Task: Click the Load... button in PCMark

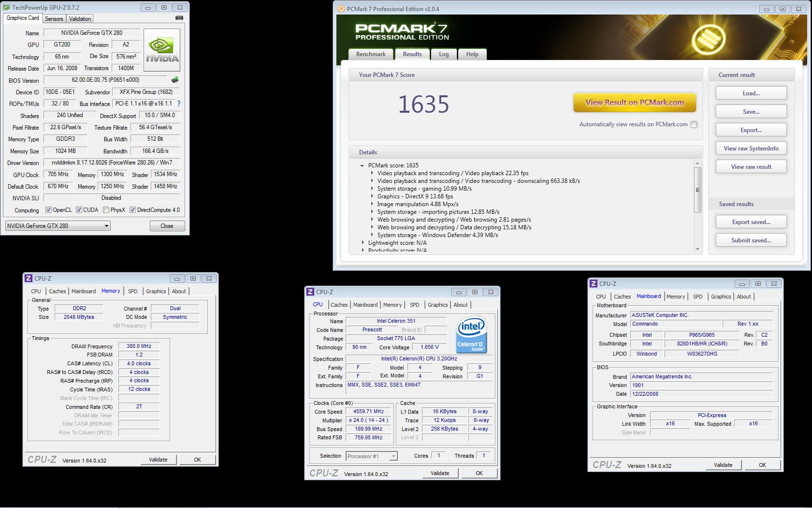Action: 751,93
